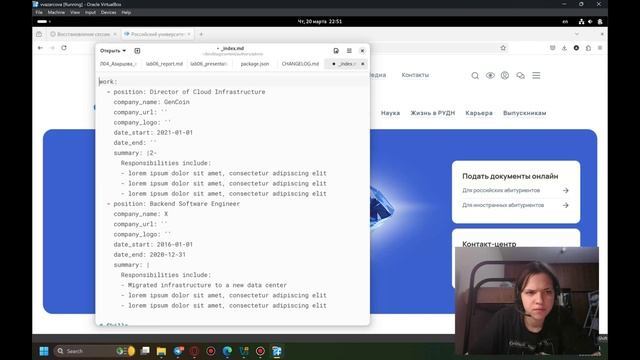Bookmark the page with the star icon
Viewport: 640px width, 360px height.
[503, 48]
